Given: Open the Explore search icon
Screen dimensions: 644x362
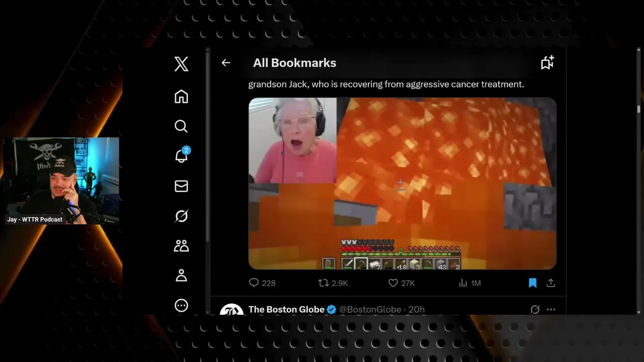Looking at the screenshot, I should (x=181, y=126).
